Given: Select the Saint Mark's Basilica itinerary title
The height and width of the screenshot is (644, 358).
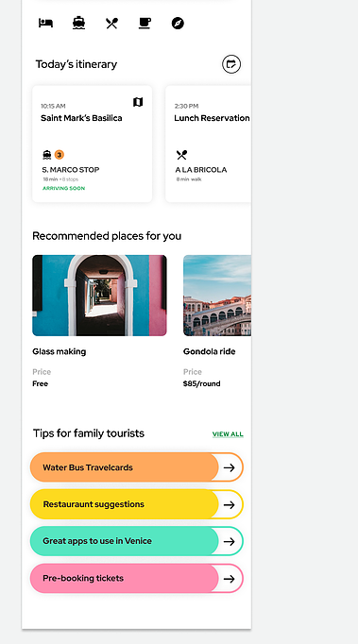Looking at the screenshot, I should [81, 118].
